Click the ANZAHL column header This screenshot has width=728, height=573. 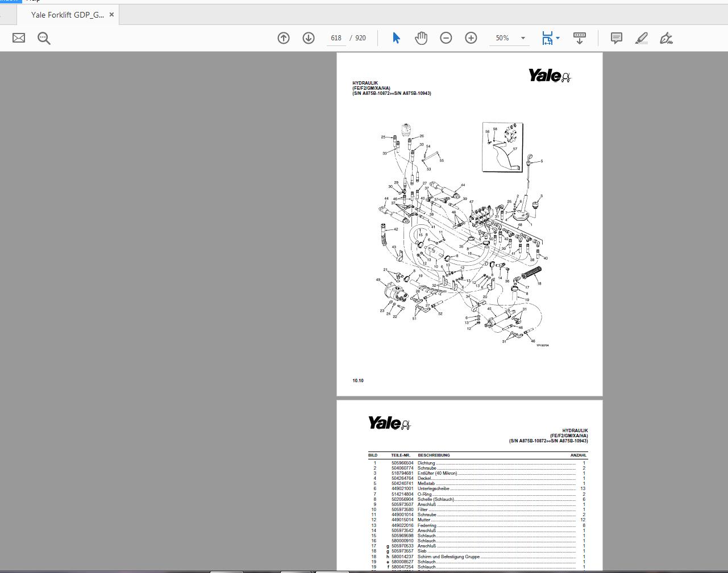[x=579, y=455]
